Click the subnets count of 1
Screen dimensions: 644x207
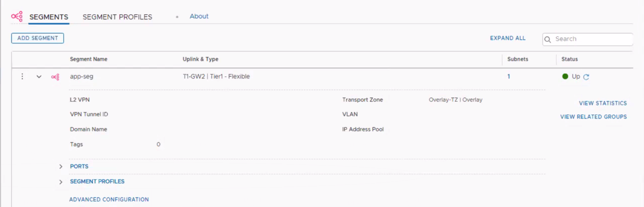(508, 76)
